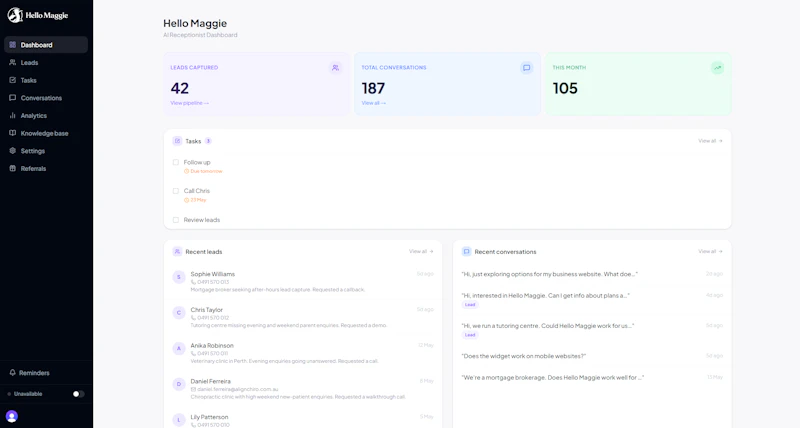Screen dimensions: 800x428
Task: Open conversation "We're a mortgage brokerage"
Action: [x=553, y=377]
